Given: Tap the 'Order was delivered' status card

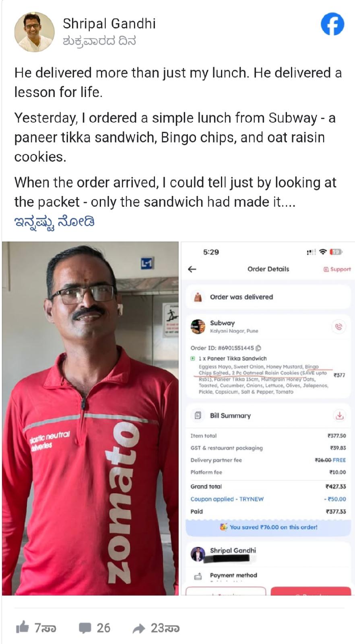Looking at the screenshot, I should 268,297.
